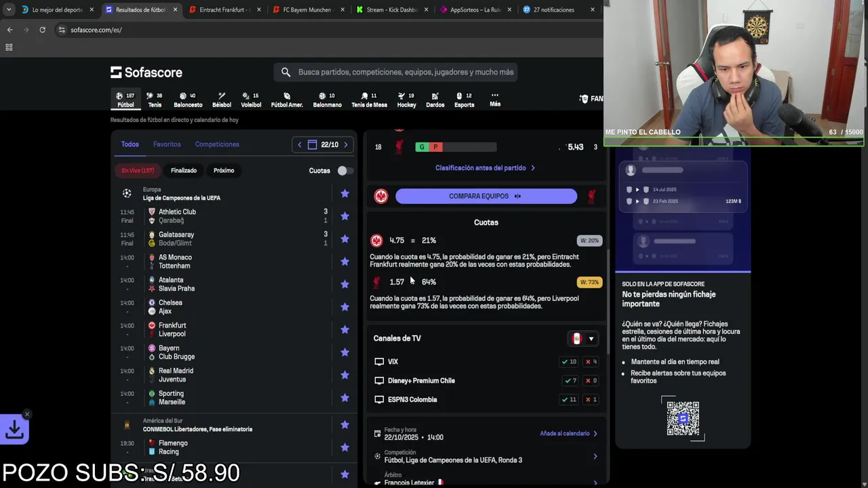This screenshot has width=868, height=488.
Task: Switch to the Eintracht Frankfurt browser tab
Action: 223,10
